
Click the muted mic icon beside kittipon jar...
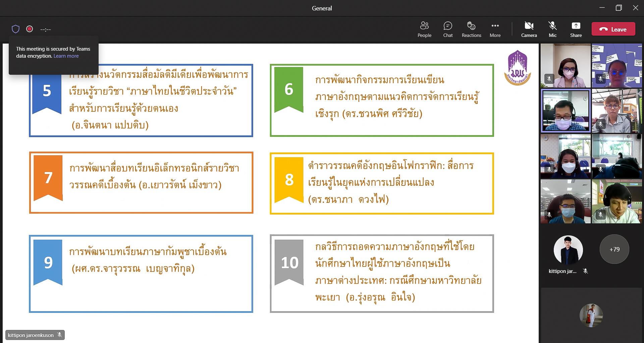pyautogui.click(x=586, y=271)
